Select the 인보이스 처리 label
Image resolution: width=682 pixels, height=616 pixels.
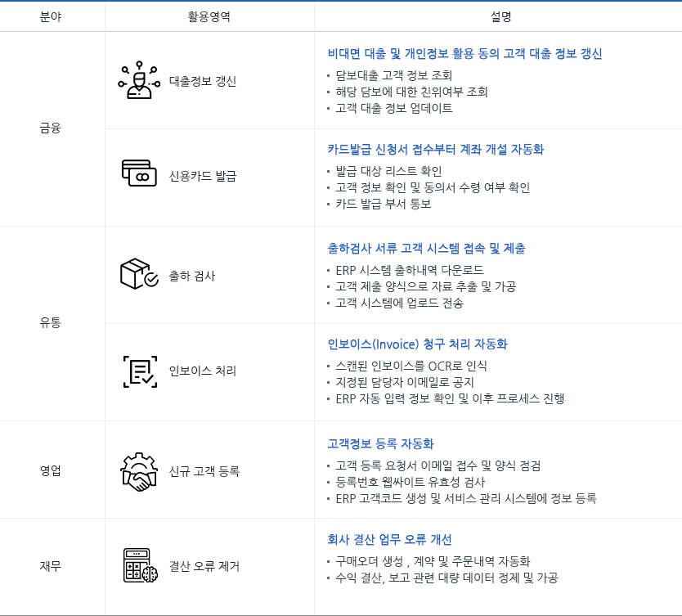(202, 371)
